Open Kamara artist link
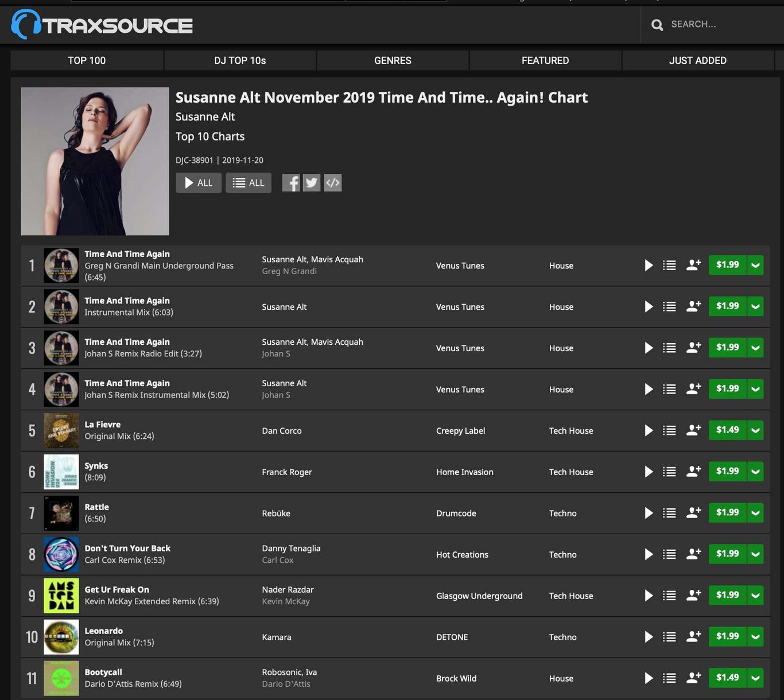Image resolution: width=784 pixels, height=700 pixels. [277, 637]
